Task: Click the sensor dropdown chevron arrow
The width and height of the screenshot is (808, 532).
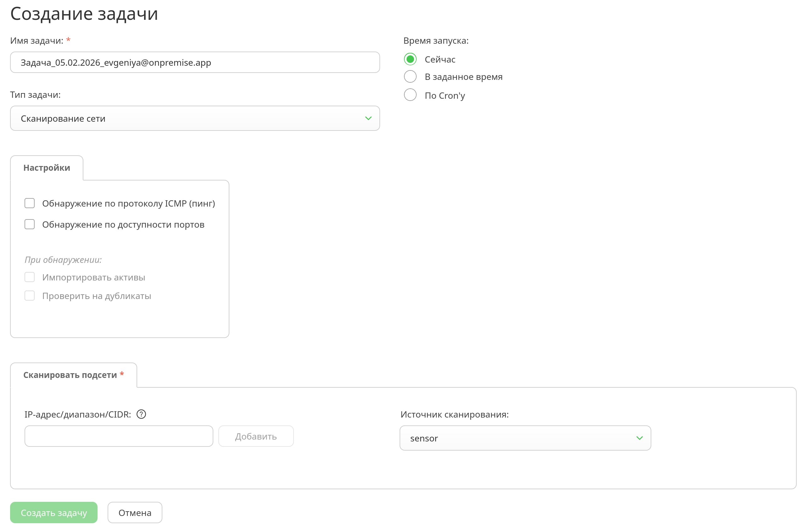Action: point(639,438)
